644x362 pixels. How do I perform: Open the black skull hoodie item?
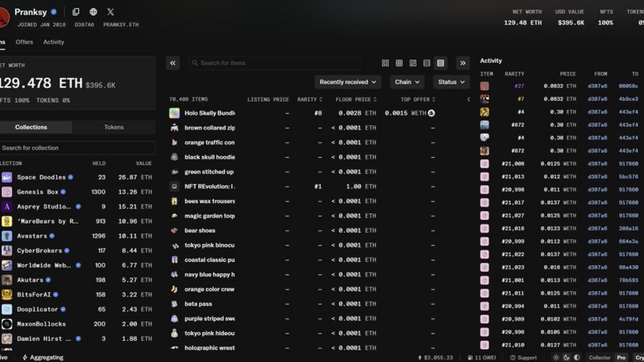pyautogui.click(x=210, y=157)
